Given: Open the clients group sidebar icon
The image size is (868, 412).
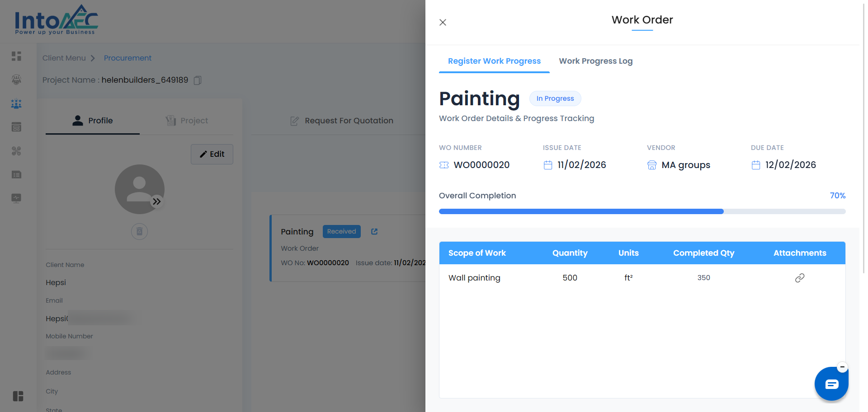Looking at the screenshot, I should 16,104.
